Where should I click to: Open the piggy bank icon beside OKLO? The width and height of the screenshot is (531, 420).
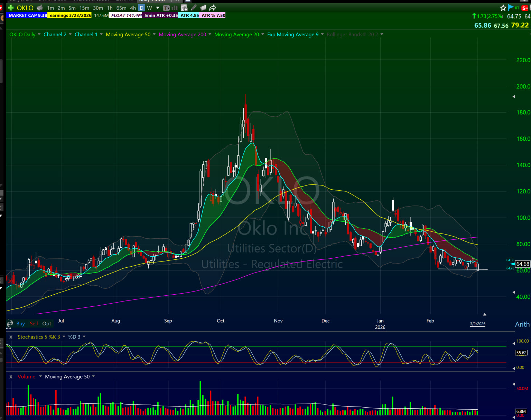pyautogui.click(x=40, y=8)
